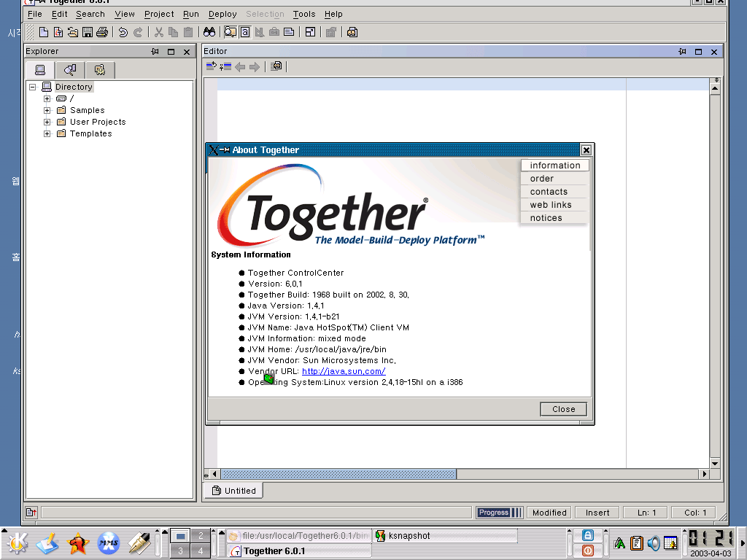Click the binoculars Search icon
This screenshot has height=560, width=747.
click(x=209, y=32)
